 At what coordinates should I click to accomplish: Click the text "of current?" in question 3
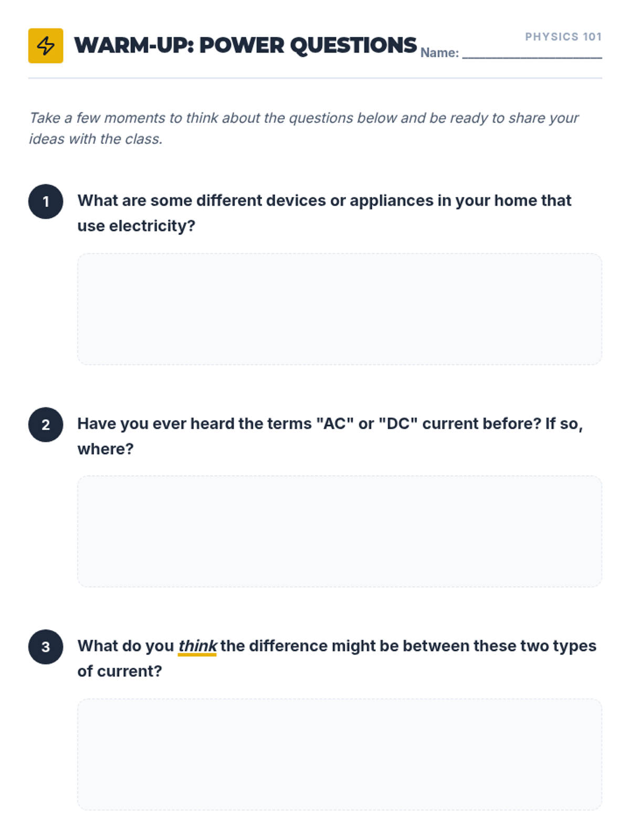(120, 671)
